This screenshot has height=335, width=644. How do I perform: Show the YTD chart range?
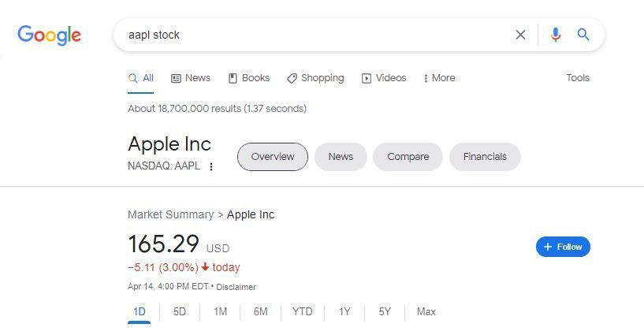coord(302,312)
